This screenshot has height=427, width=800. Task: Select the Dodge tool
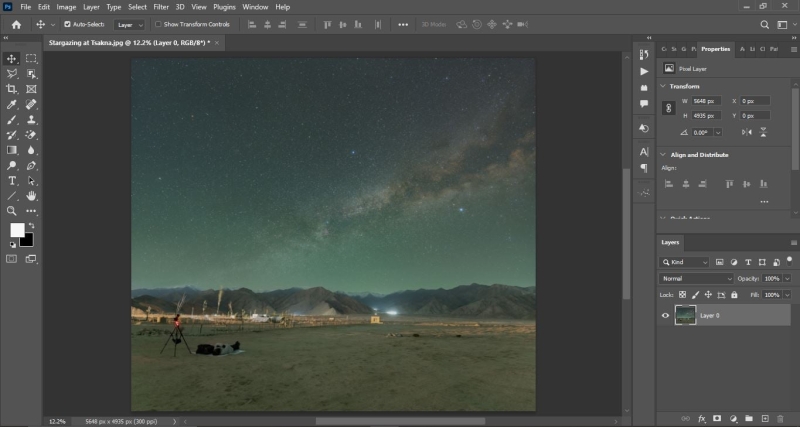tap(11, 166)
